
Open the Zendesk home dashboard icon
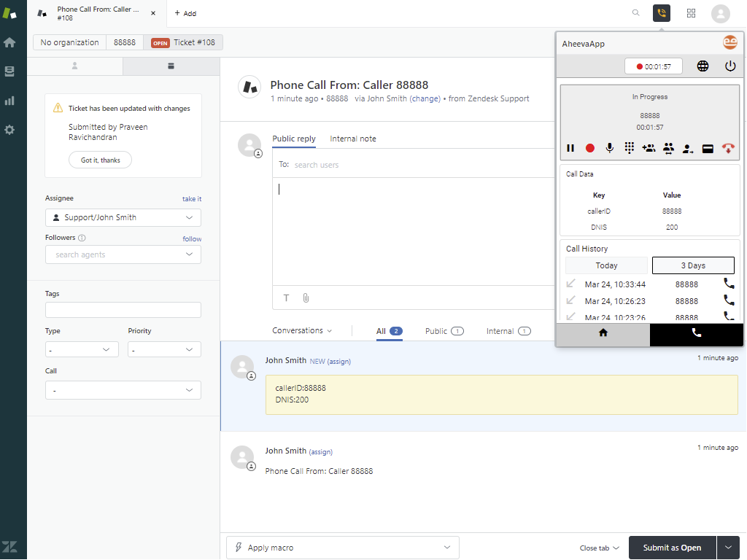[9, 42]
